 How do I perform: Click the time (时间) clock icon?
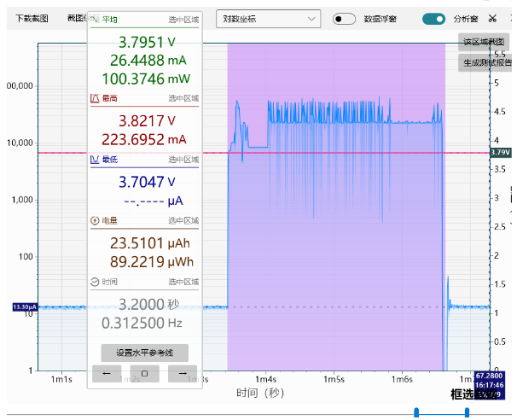[95, 282]
